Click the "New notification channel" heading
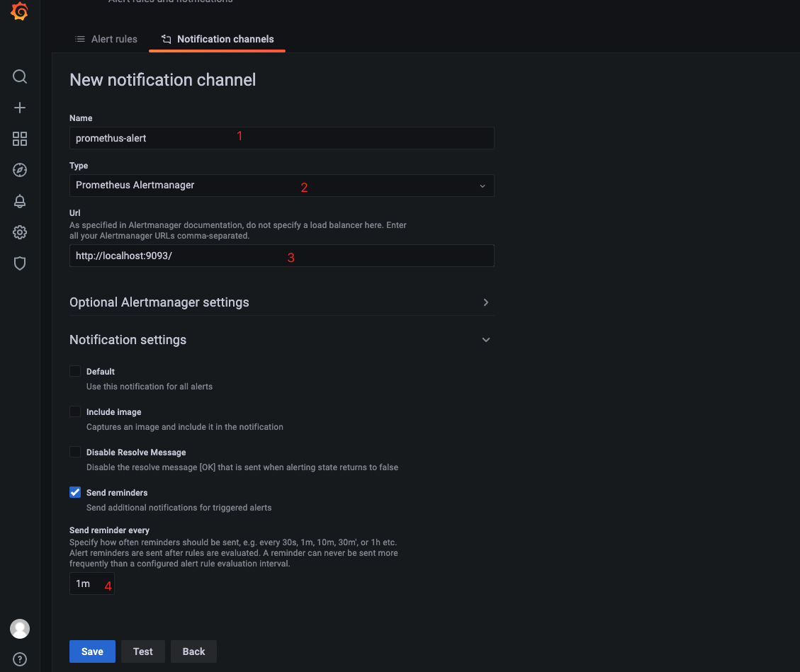800x672 pixels. [x=163, y=79]
